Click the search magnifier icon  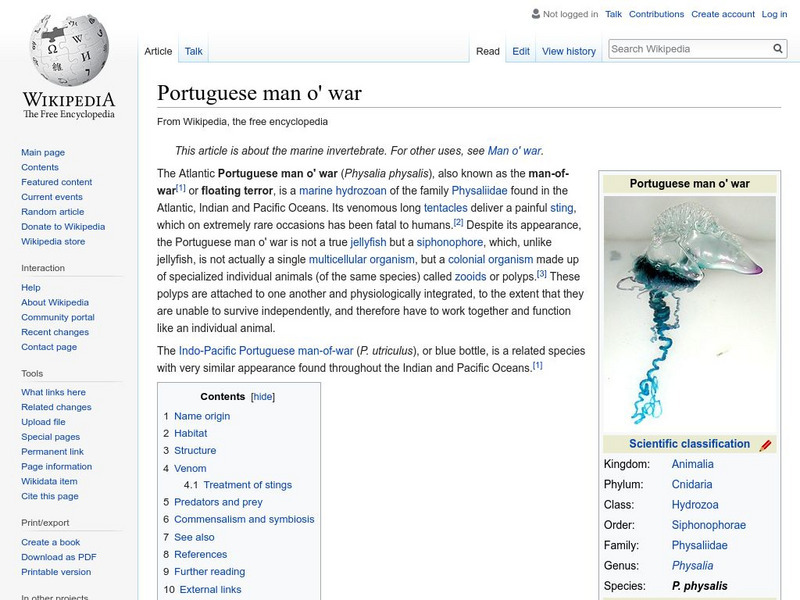click(778, 48)
